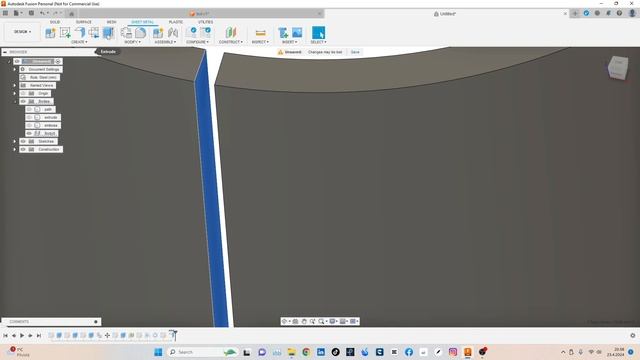Jump to timeline beginning
This screenshot has height=360, width=640.
coord(5,336)
